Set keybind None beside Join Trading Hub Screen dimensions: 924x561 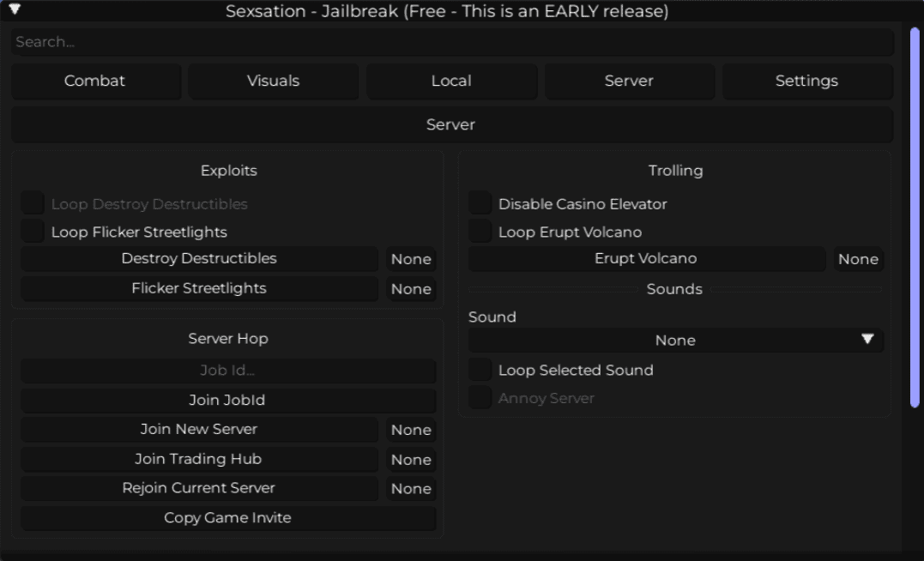pyautogui.click(x=411, y=460)
